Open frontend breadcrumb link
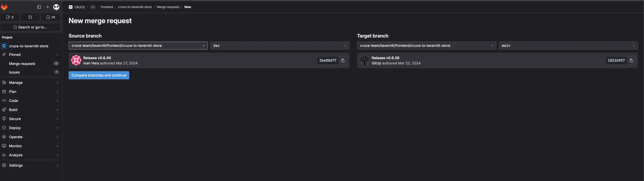 point(107,7)
